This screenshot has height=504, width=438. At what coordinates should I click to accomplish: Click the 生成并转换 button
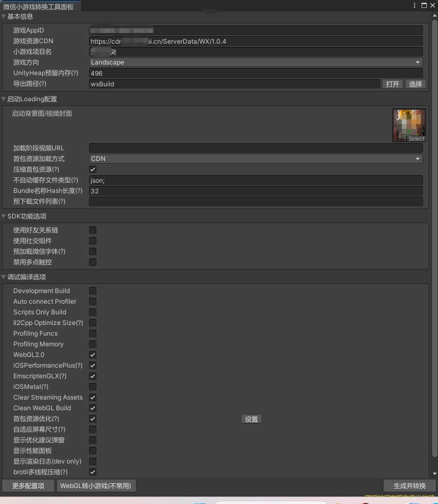(409, 485)
